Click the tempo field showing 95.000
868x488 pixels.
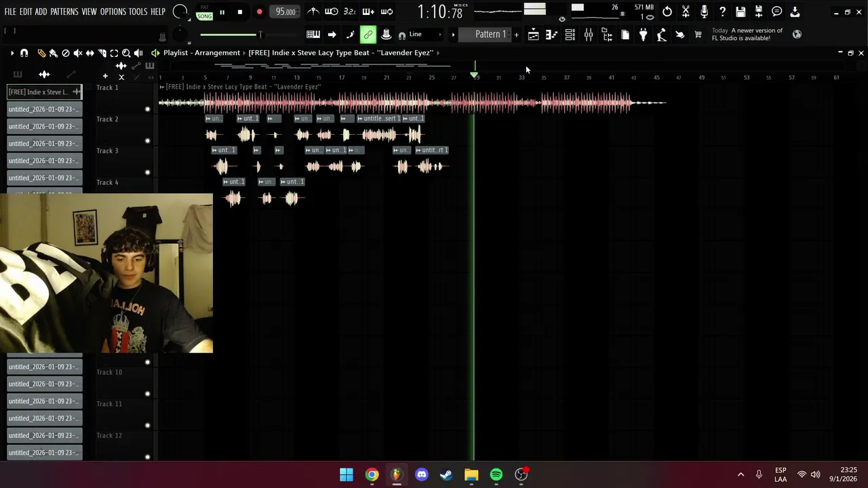(285, 12)
